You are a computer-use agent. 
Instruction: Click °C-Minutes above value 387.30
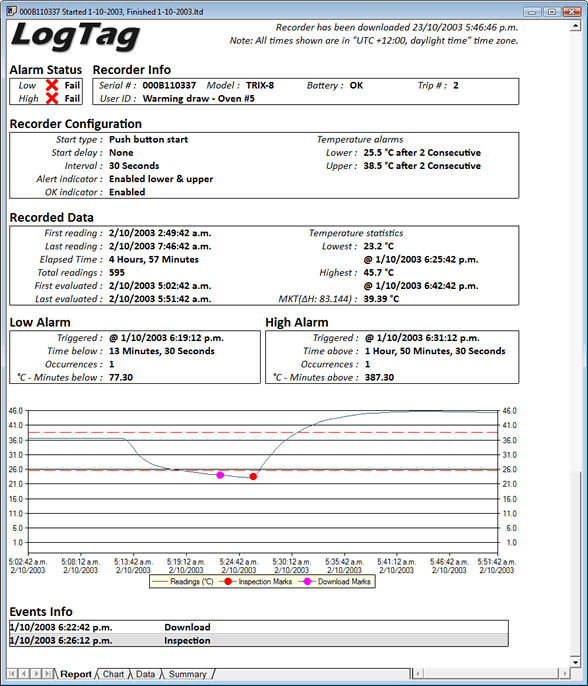click(x=379, y=377)
